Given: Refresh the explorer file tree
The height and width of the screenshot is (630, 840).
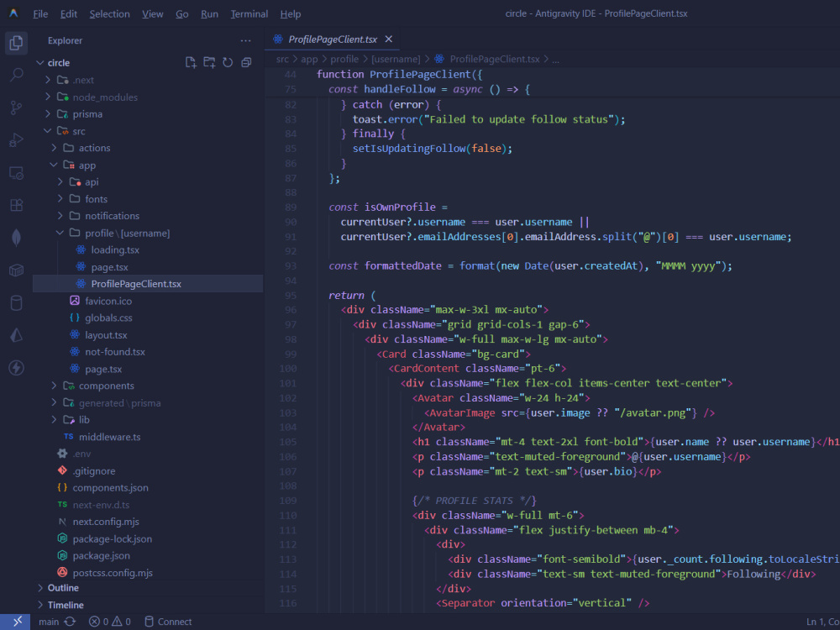Looking at the screenshot, I should (228, 62).
